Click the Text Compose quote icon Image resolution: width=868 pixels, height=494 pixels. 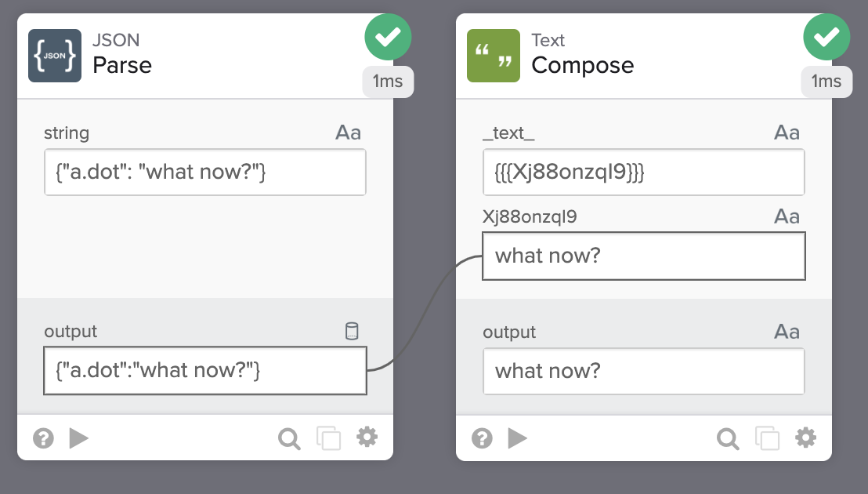pos(494,56)
